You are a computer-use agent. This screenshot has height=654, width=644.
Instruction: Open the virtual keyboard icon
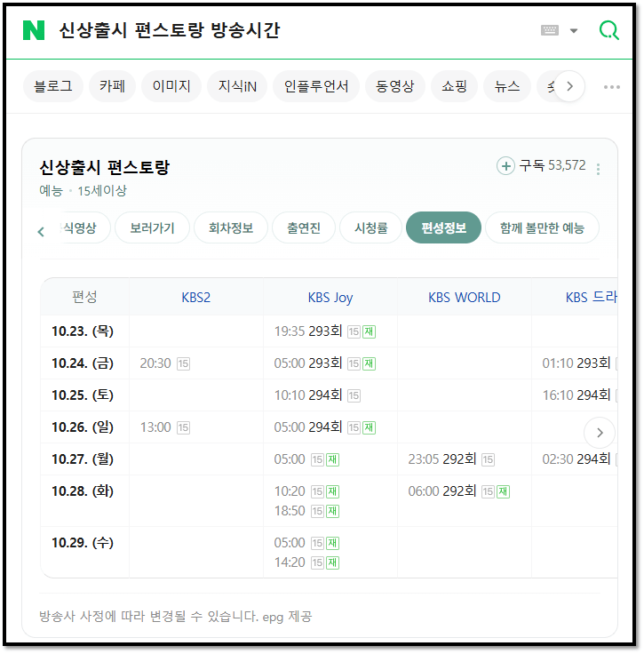pos(549,30)
